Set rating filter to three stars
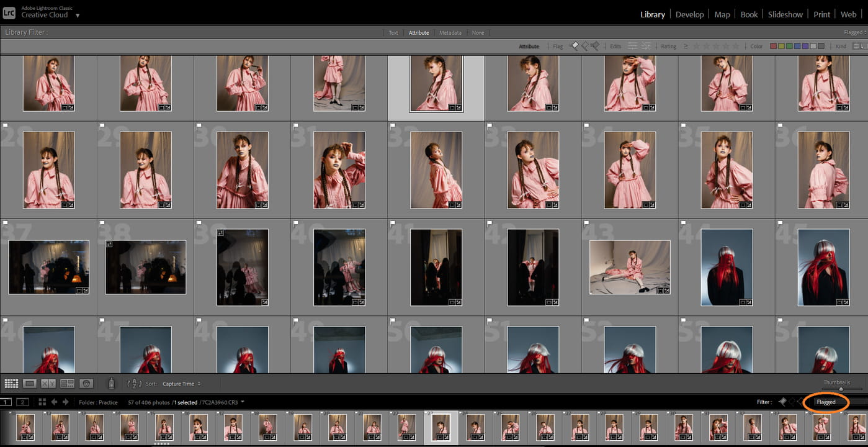Viewport: 868px width, 447px height. click(716, 46)
